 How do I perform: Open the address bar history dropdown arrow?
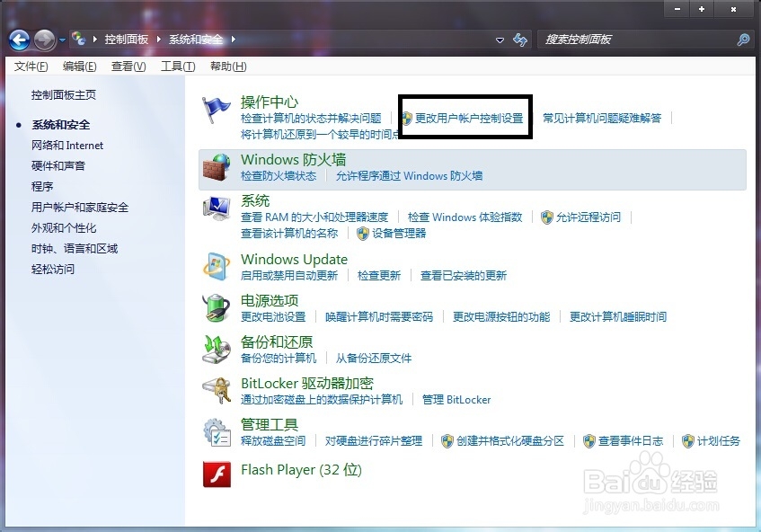tap(500, 40)
